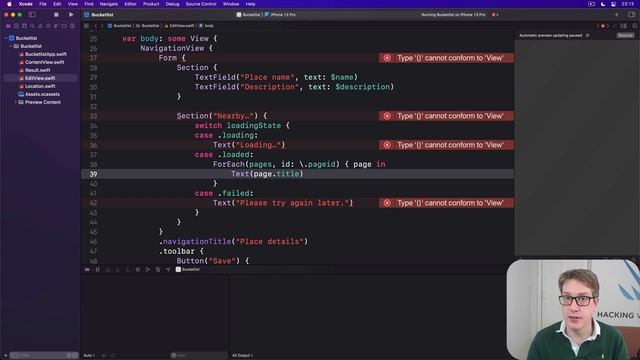Viewport: 640px width, 360px height.
Task: Click the body symbol in jump bar
Action: tap(207, 26)
